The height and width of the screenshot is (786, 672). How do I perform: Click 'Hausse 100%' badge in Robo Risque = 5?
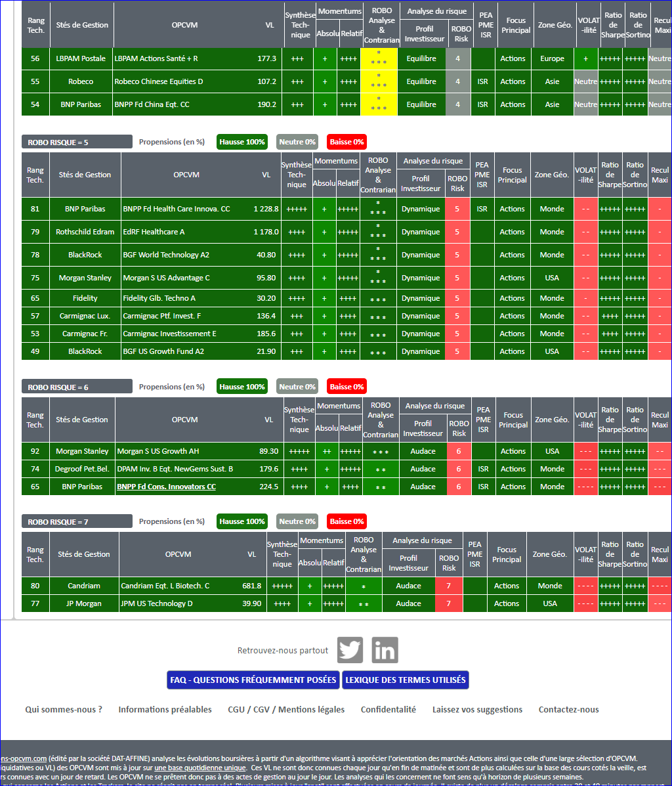(242, 142)
